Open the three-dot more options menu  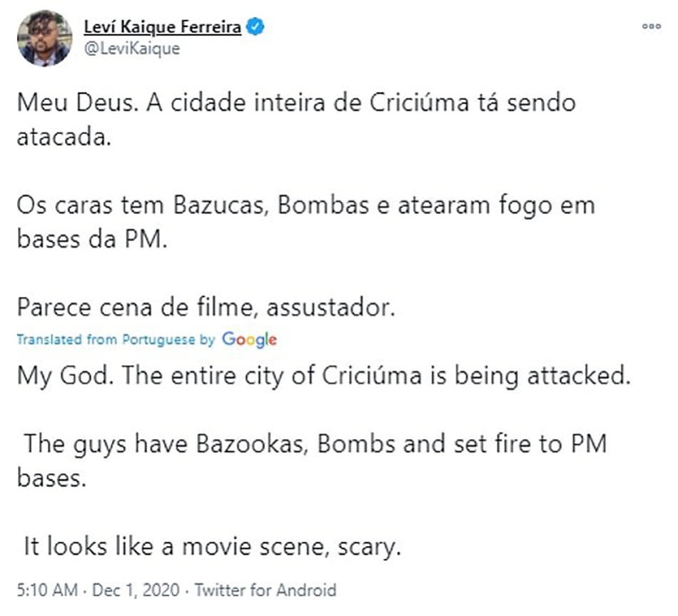click(x=651, y=27)
